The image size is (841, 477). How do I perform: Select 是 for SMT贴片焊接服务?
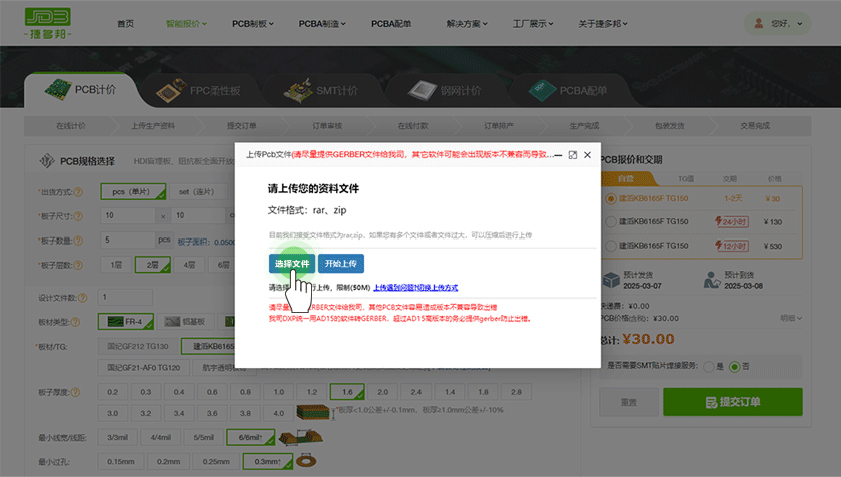tap(708, 366)
